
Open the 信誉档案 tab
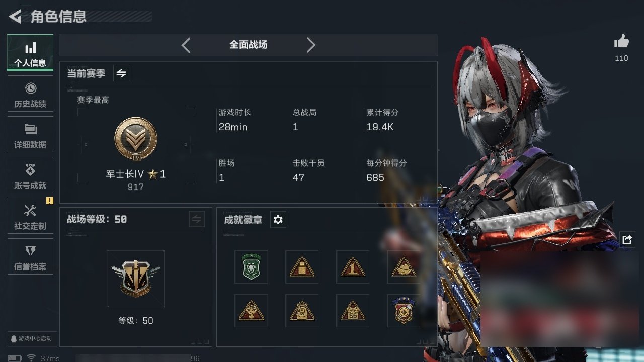pyautogui.click(x=30, y=257)
